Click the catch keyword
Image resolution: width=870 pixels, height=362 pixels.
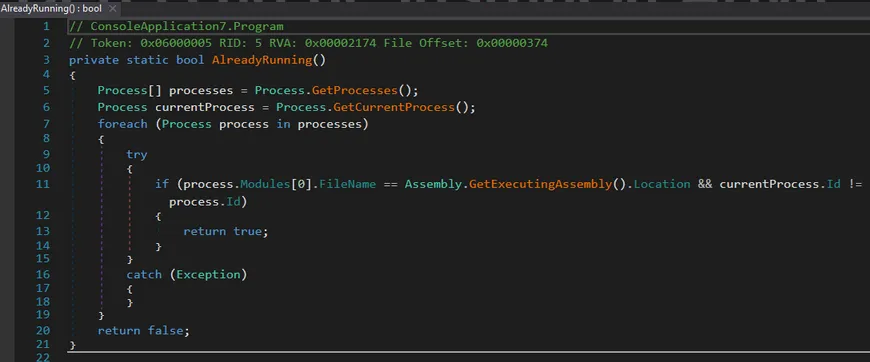point(144,274)
